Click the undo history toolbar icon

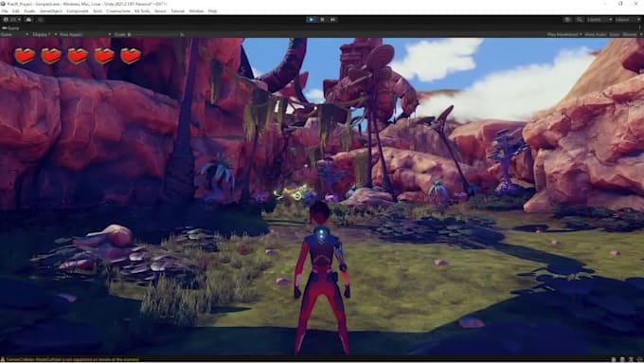pos(567,20)
